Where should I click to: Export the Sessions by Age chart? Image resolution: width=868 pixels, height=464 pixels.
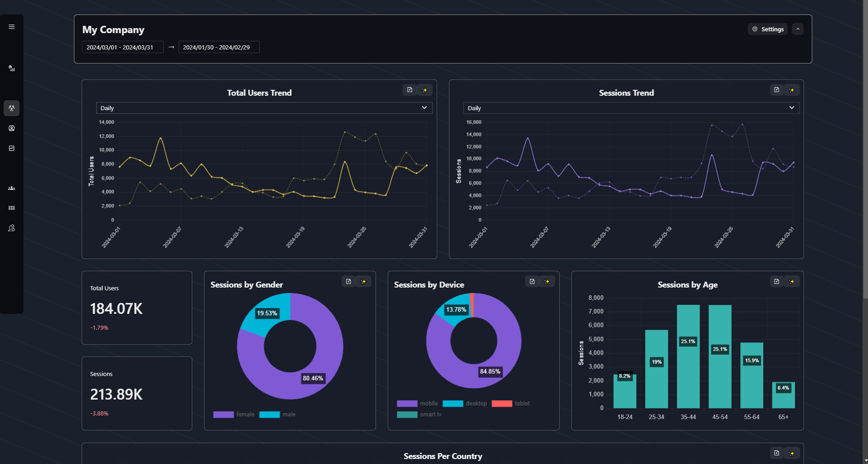click(x=776, y=282)
